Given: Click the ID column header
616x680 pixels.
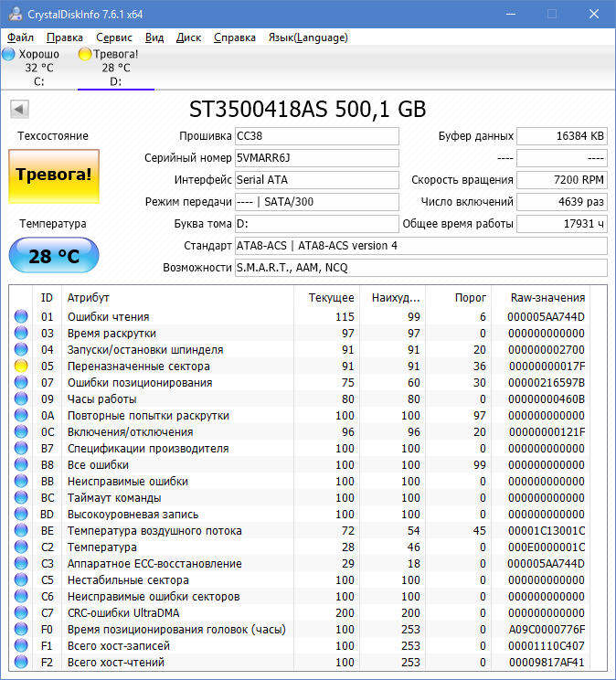Looking at the screenshot, I should pyautogui.click(x=47, y=298).
